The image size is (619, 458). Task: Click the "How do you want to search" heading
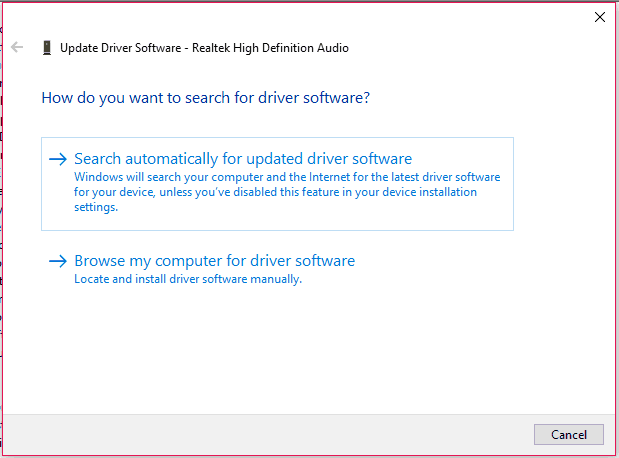point(206,99)
